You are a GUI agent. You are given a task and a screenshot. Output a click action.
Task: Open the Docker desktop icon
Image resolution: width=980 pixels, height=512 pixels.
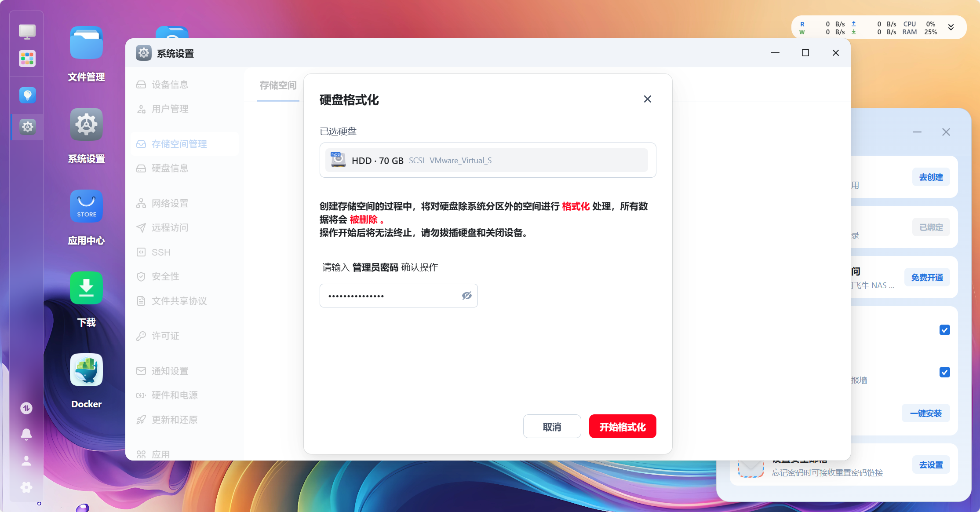tap(86, 370)
